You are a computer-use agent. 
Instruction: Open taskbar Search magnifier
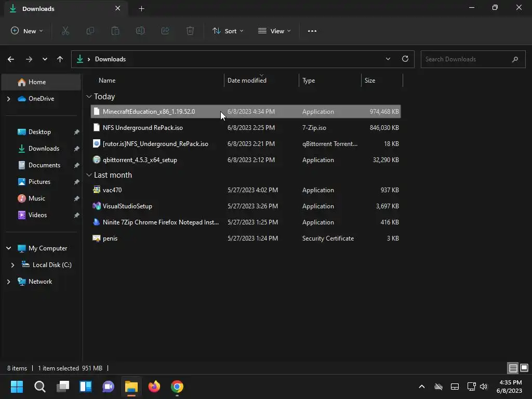click(39, 387)
